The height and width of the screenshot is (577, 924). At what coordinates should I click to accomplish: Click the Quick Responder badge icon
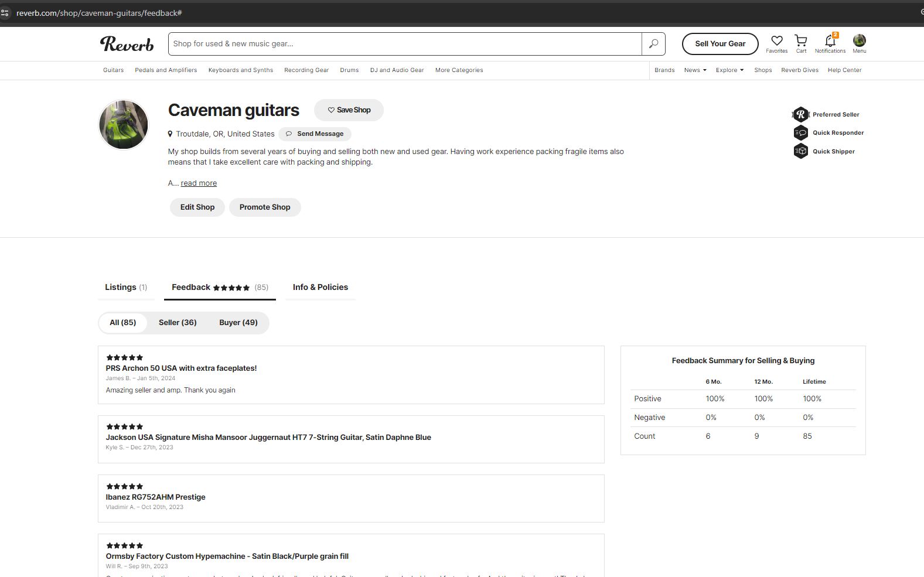pyautogui.click(x=800, y=133)
